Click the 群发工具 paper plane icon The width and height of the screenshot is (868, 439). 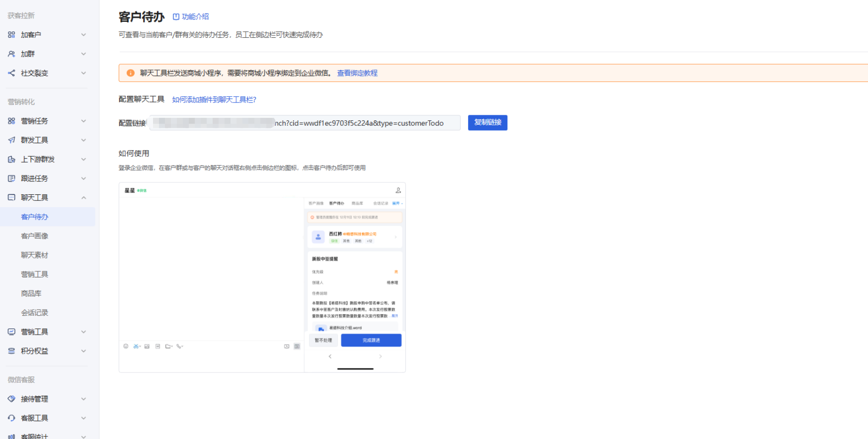(x=11, y=140)
